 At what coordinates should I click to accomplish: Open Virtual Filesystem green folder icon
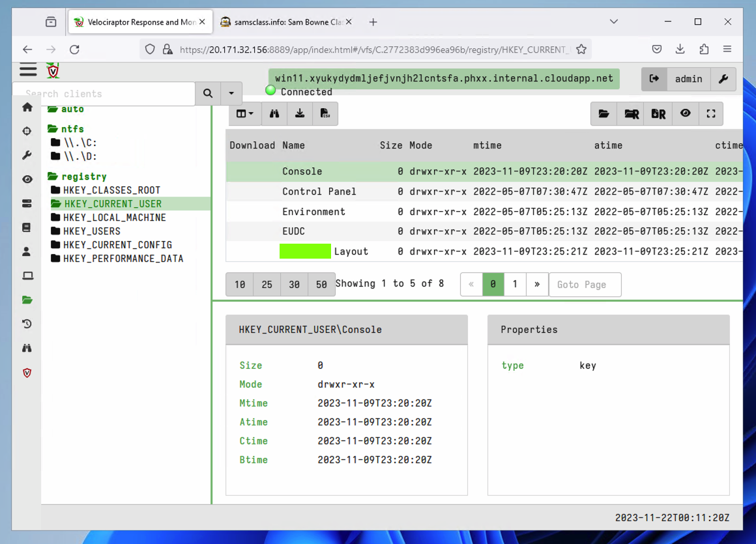pos(27,300)
